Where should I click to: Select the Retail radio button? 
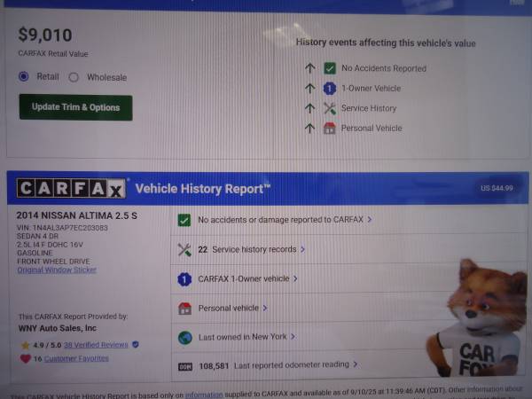23,76
